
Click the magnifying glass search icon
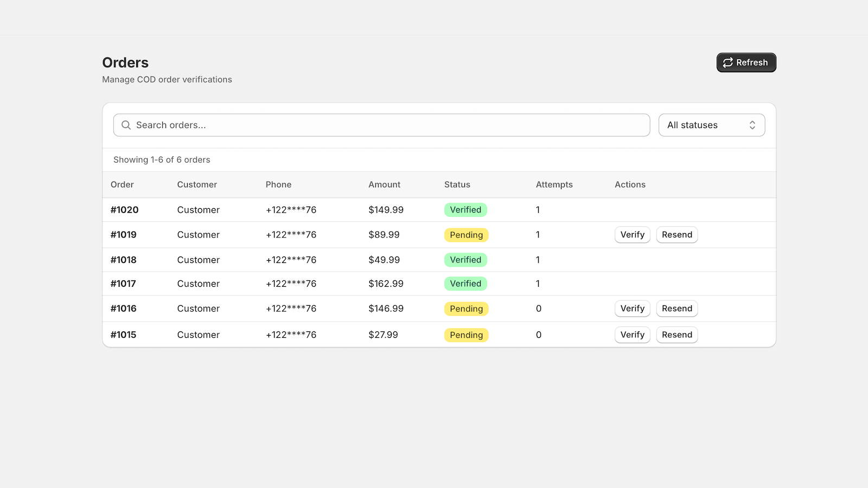pyautogui.click(x=125, y=125)
